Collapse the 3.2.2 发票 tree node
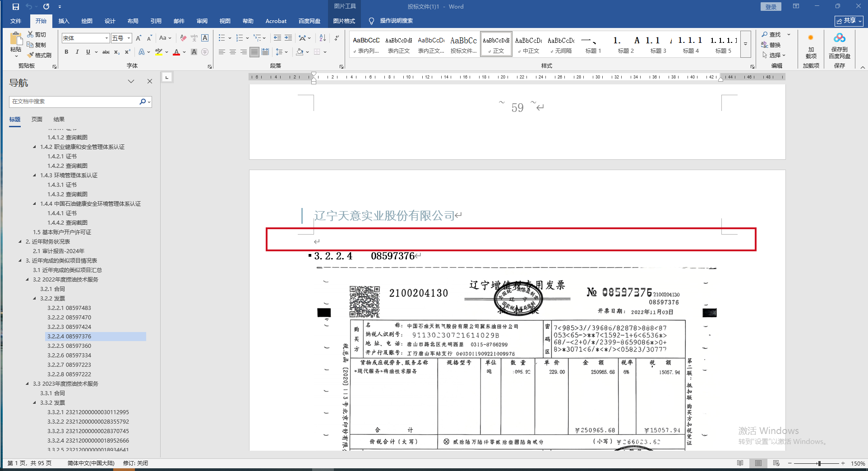Screen dimensions: 868x471 point(35,298)
